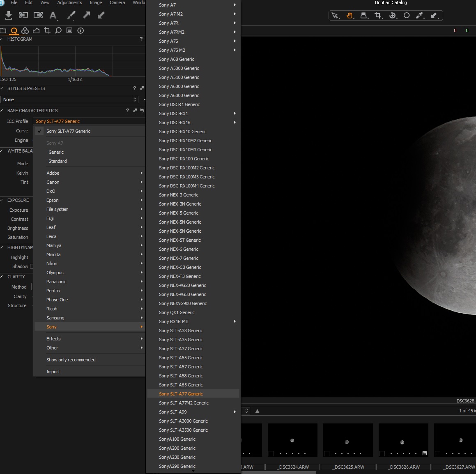Image resolution: width=476 pixels, height=474 pixels.
Task: Open the Styles & Presets dropdown
Action: point(69,99)
